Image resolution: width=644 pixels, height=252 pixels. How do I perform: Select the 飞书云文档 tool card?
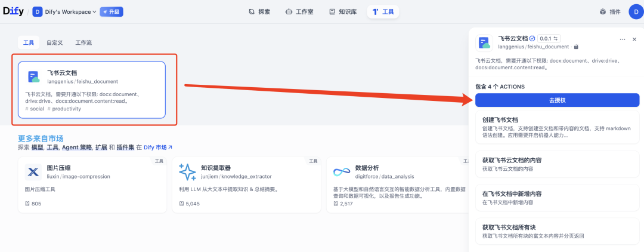tap(92, 90)
